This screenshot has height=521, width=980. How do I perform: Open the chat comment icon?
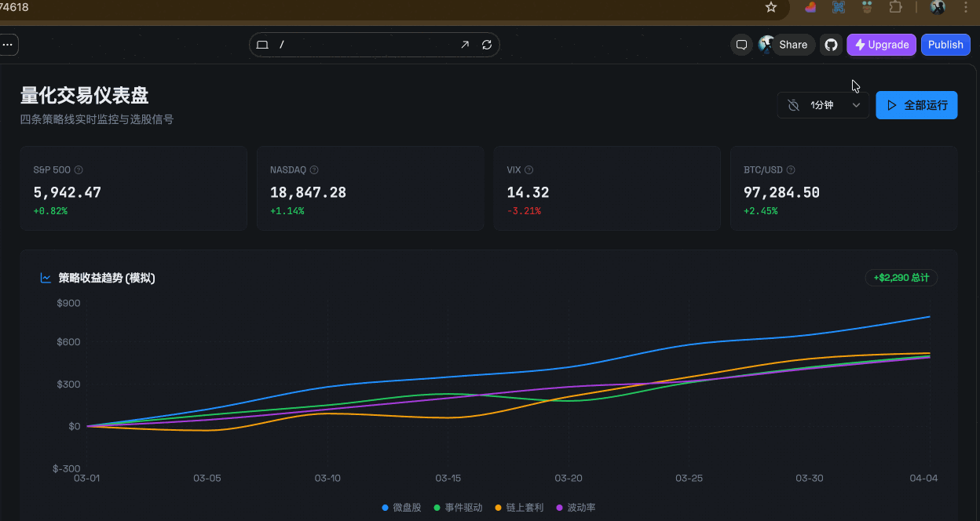click(741, 45)
